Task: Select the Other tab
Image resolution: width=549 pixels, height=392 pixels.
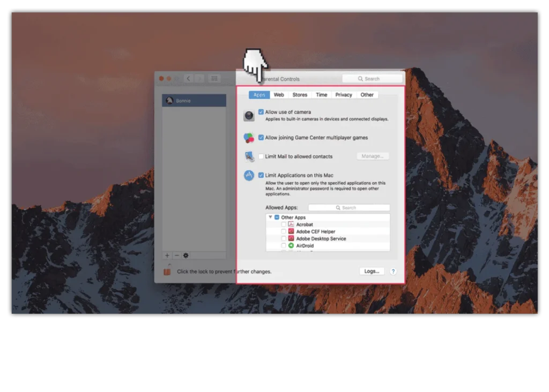Action: (x=367, y=95)
